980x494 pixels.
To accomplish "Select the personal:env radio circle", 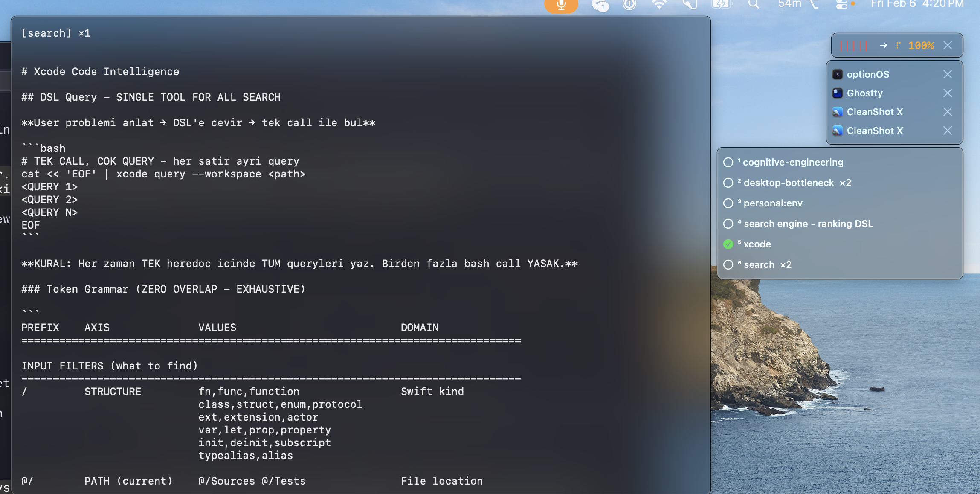I will [x=728, y=203].
